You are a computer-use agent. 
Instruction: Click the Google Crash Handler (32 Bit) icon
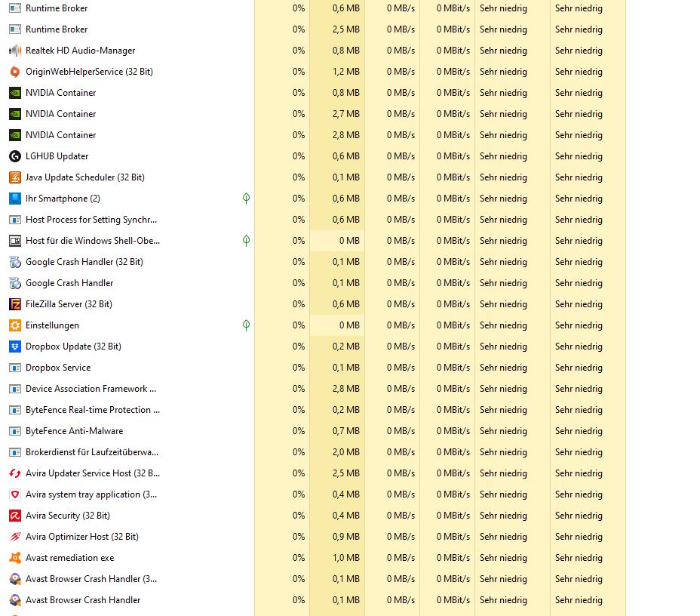click(15, 262)
